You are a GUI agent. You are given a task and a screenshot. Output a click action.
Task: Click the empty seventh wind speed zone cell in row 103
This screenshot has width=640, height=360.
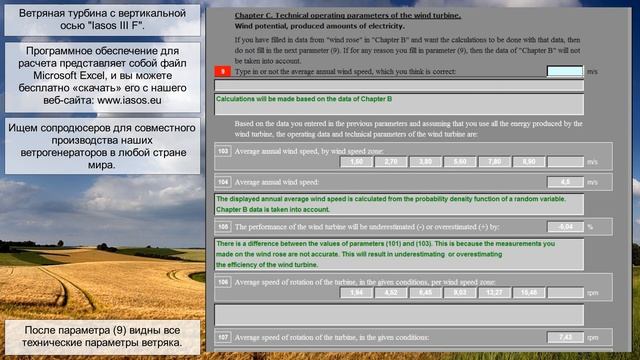click(x=565, y=162)
